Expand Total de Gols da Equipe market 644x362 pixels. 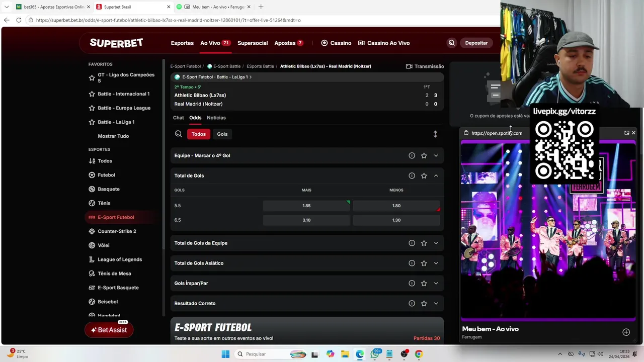point(436,243)
